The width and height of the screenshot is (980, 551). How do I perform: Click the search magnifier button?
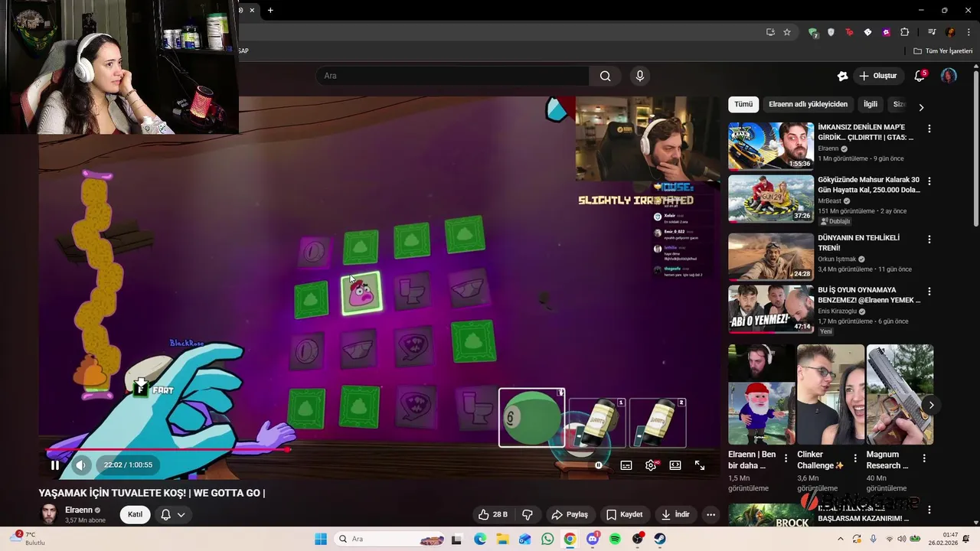(x=606, y=76)
